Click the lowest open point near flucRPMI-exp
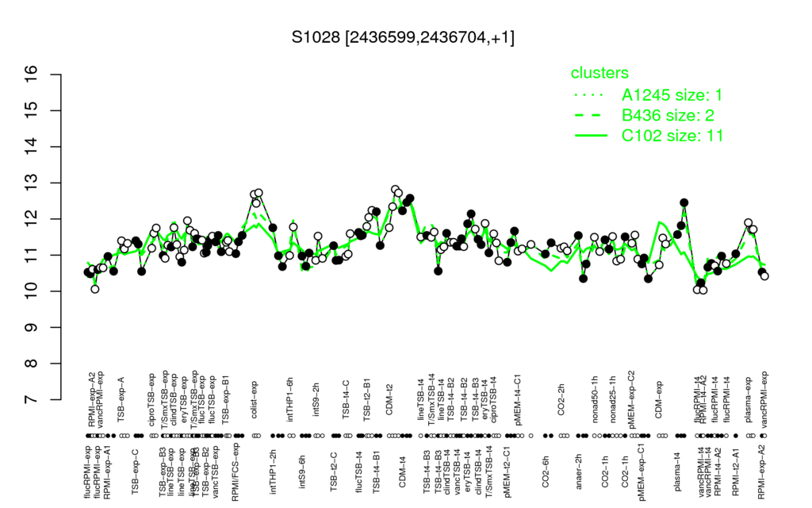Screen dimensions: 812x508 coord(95,289)
